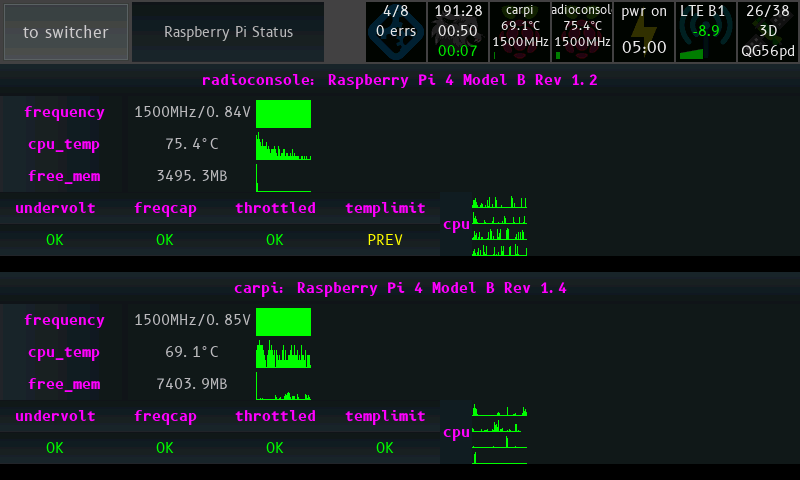
Task: Select the radioconsole Raspberry Pi heading
Action: [399, 80]
